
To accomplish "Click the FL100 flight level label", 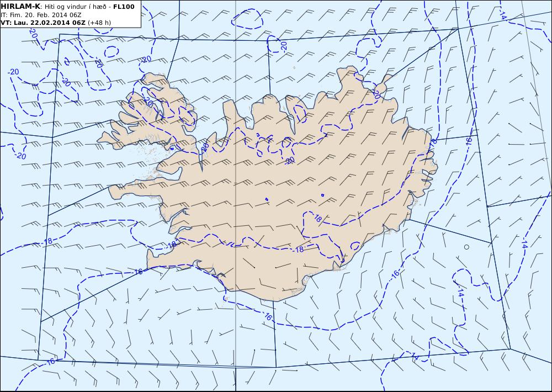I will pos(124,7).
